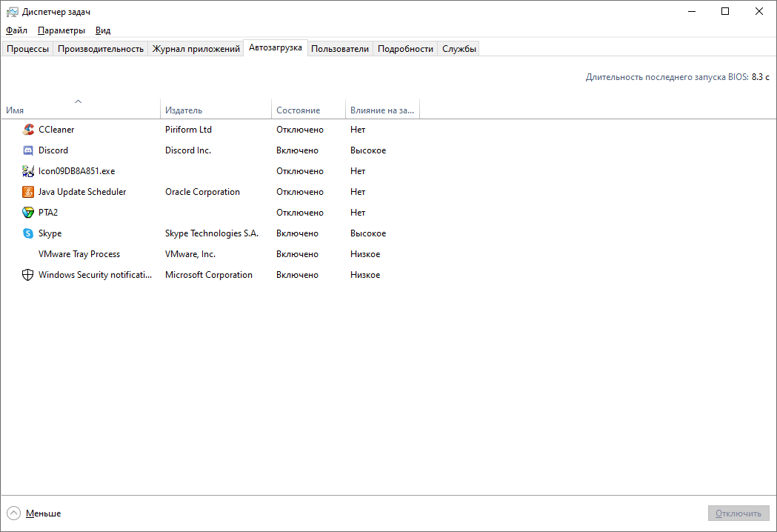This screenshot has height=532, width=777.
Task: Select the Java Update Scheduler row name
Action: pyautogui.click(x=82, y=192)
